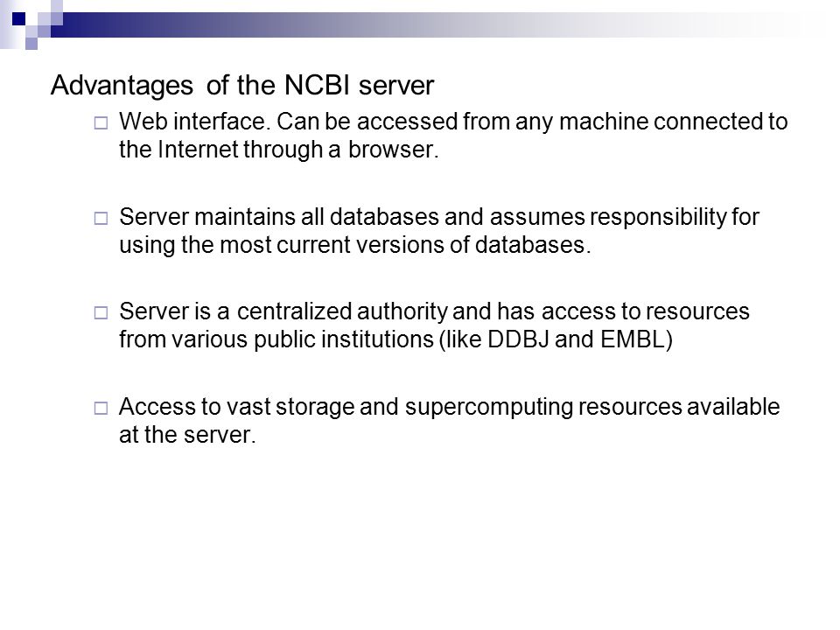This screenshot has height=630, width=840.
Task: Select the slide title "Advantages of the NCBI server"
Action: coord(242,85)
